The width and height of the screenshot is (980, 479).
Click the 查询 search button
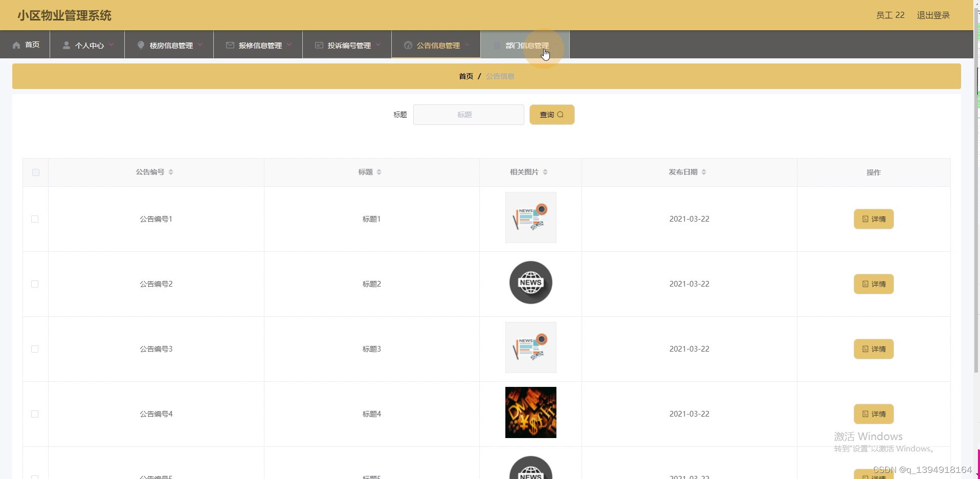click(552, 115)
